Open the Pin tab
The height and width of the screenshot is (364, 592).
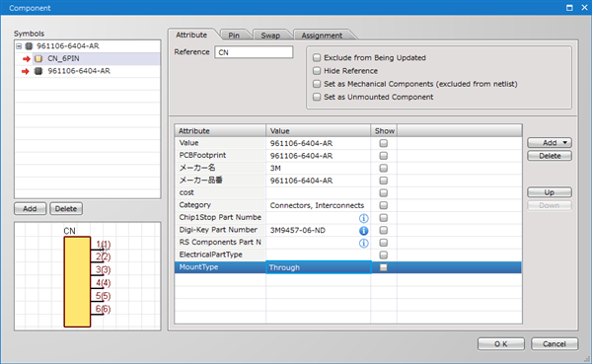[x=234, y=36]
